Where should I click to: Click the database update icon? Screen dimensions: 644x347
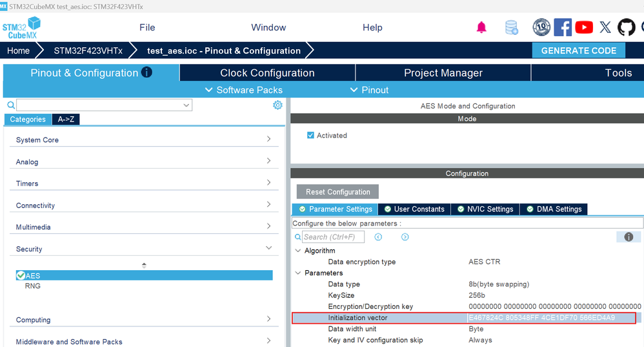[511, 28]
